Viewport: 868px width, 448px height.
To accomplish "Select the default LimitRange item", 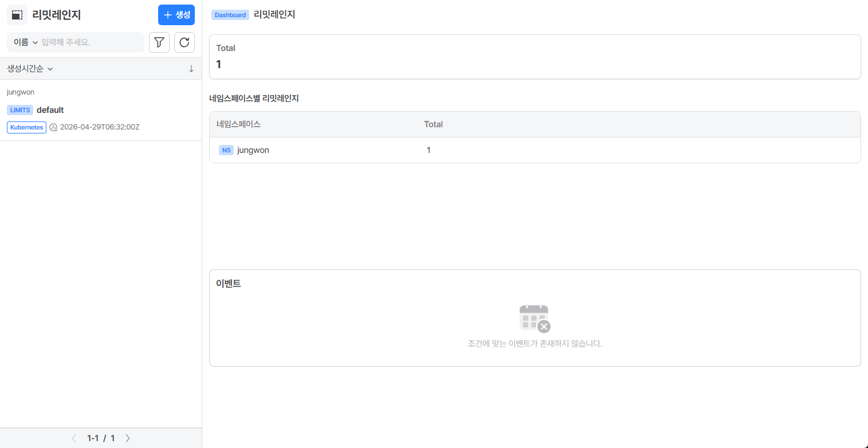I will click(101, 110).
